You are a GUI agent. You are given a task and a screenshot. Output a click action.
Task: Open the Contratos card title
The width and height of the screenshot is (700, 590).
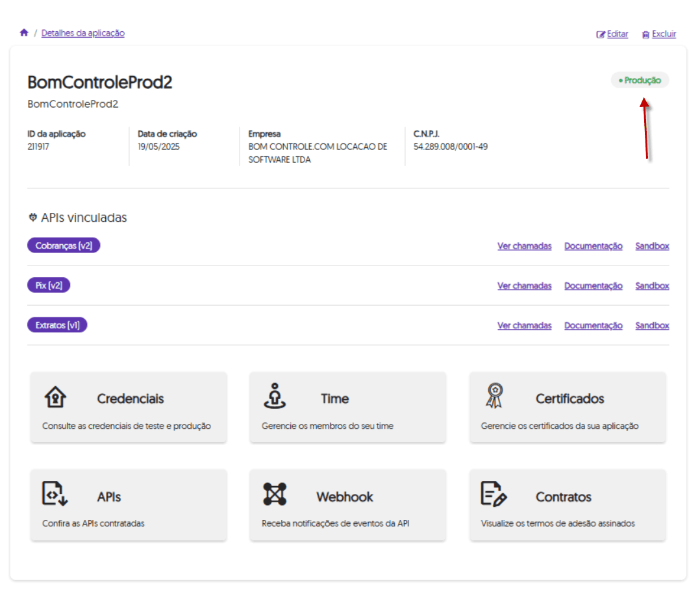click(x=564, y=497)
